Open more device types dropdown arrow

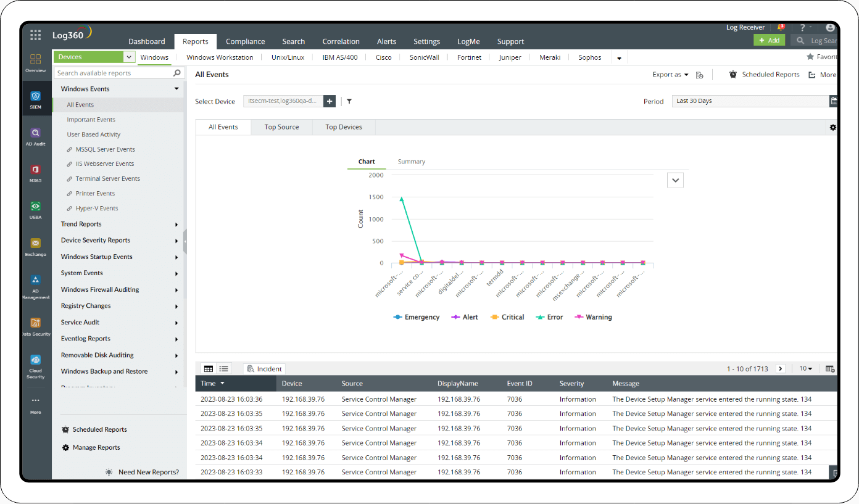pos(619,59)
